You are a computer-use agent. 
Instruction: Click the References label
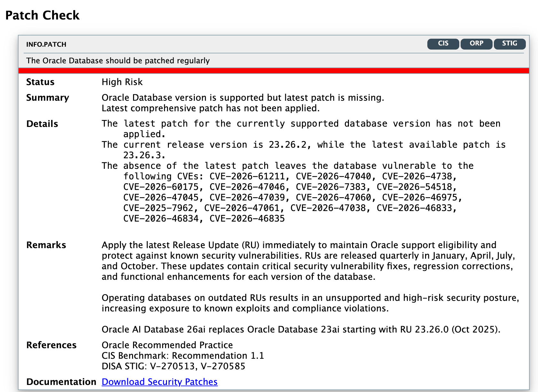[51, 345]
